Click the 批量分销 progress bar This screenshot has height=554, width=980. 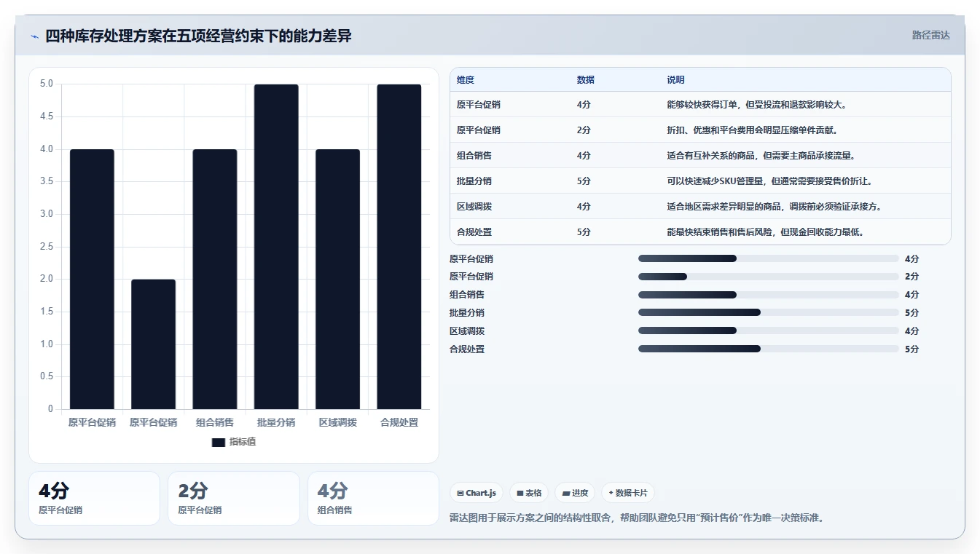[x=769, y=312]
